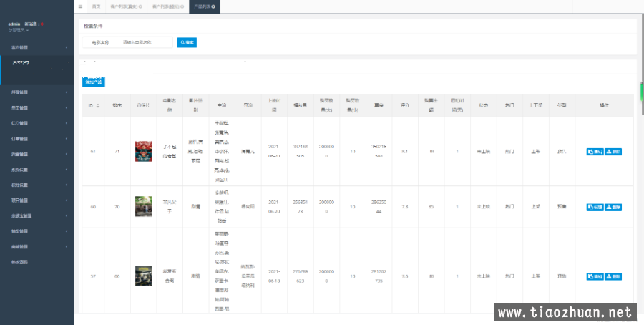The width and height of the screenshot is (644, 325).
Task: Delete the product with ID 57
Action: coord(613,276)
